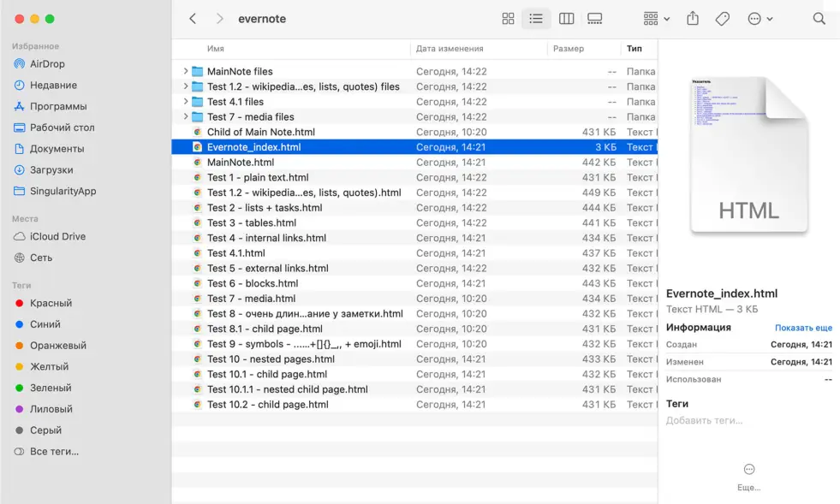Switch to icon grid view
This screenshot has width=840, height=504.
coord(508,19)
